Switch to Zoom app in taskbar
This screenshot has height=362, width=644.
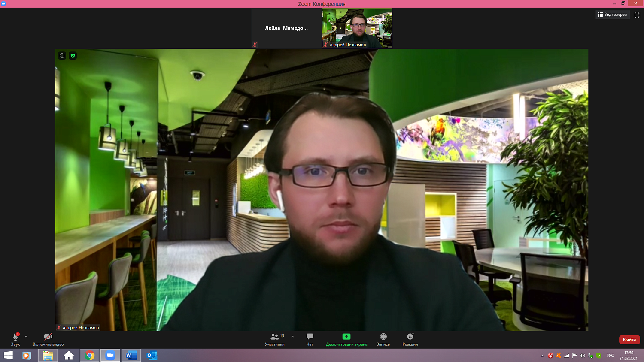point(110,356)
